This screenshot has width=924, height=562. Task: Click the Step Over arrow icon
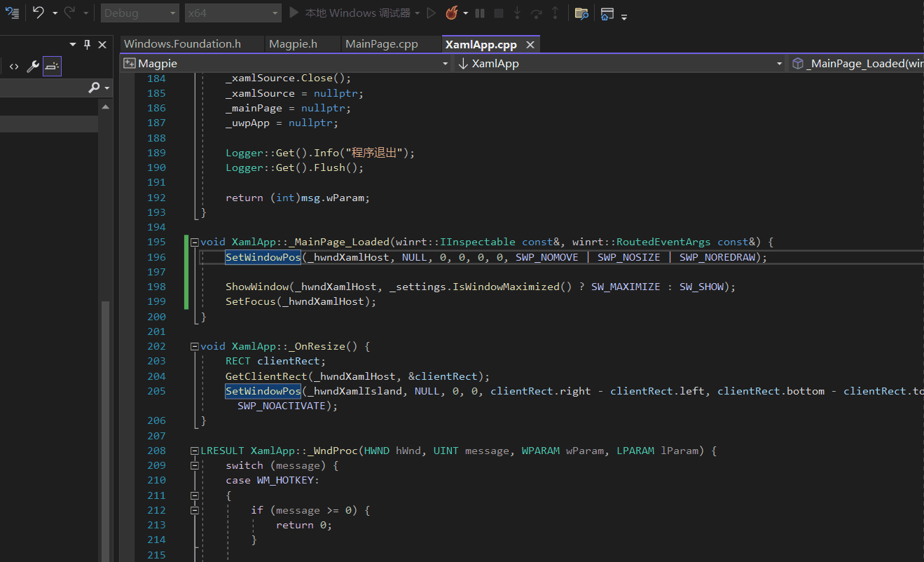tap(537, 13)
